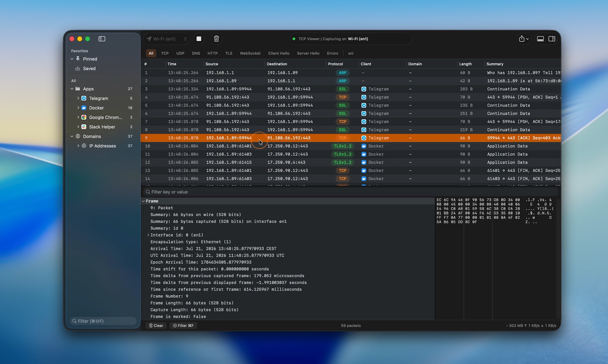Select the Slack Helper icon in sidebar
The image size is (608, 364).
84,127
